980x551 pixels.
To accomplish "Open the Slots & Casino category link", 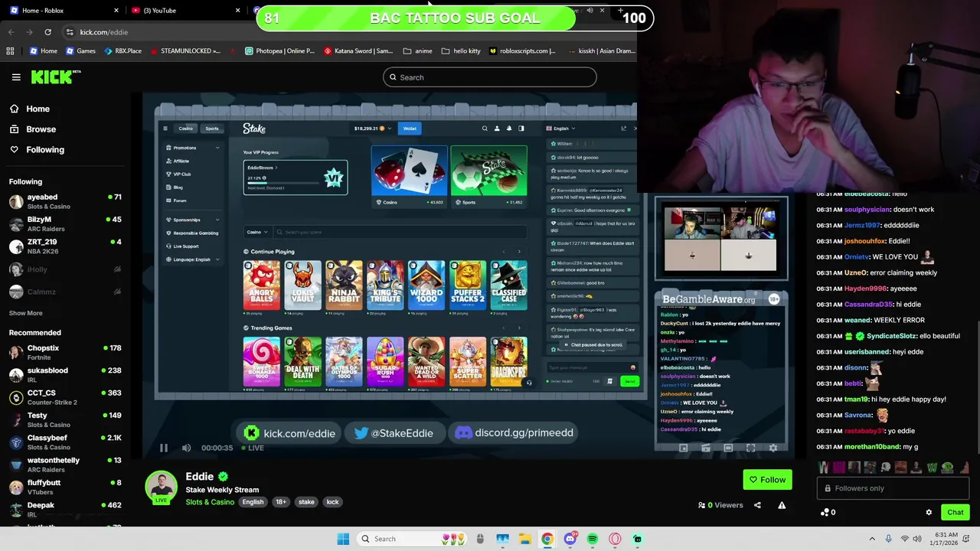I will click(210, 502).
